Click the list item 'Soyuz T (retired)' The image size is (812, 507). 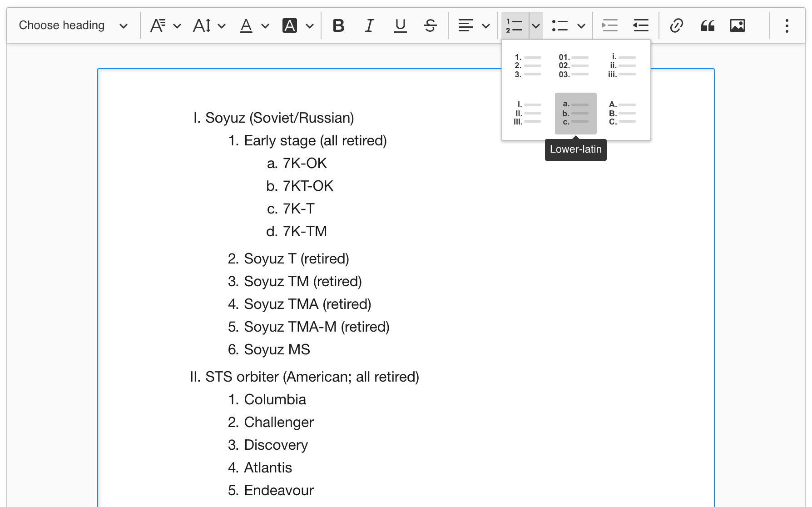point(297,259)
